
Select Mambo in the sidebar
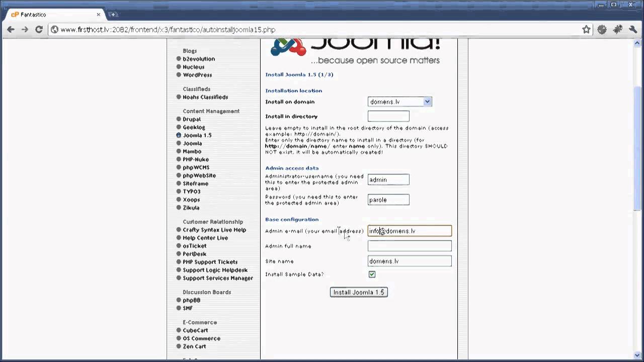[192, 151]
